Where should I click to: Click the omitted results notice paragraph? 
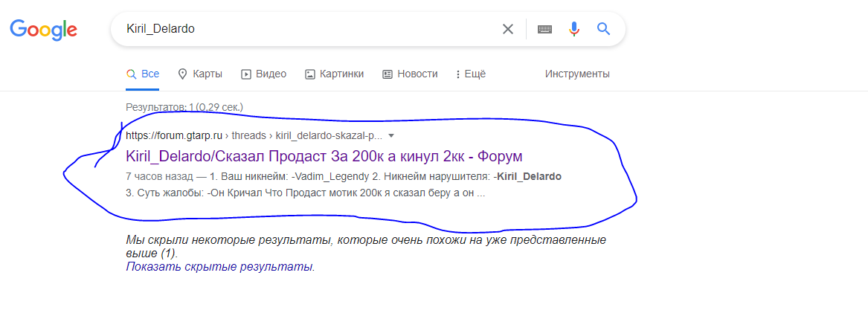coord(366,247)
